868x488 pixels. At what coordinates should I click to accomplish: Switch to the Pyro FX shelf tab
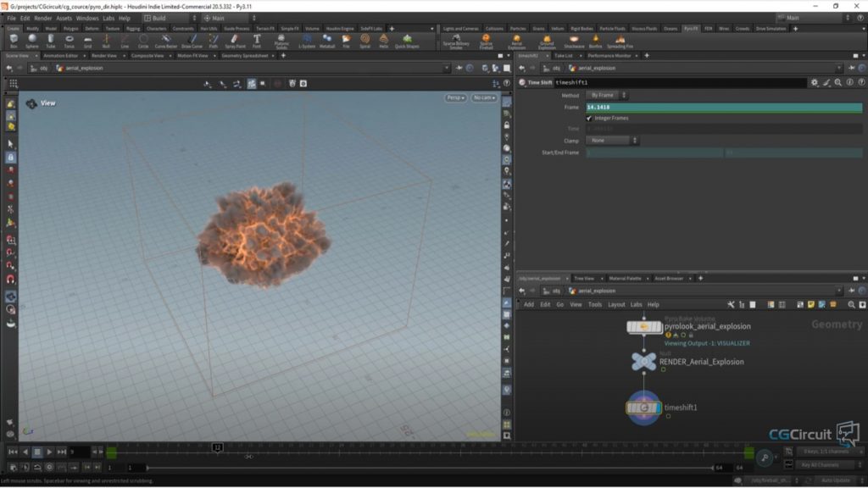pyautogui.click(x=690, y=28)
